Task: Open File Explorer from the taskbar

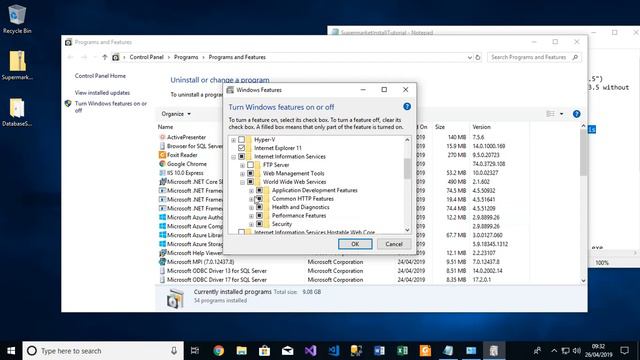Action: pos(241,351)
